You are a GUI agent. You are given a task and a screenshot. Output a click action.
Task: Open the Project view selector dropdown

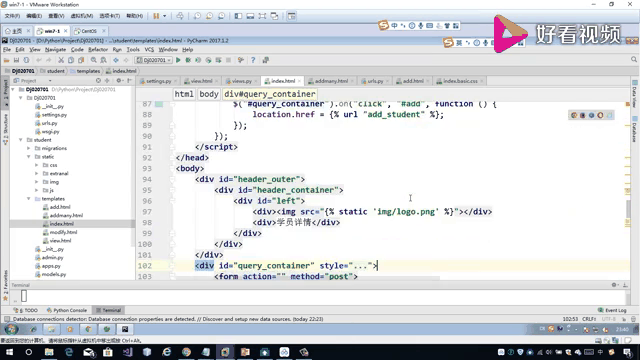click(50, 81)
